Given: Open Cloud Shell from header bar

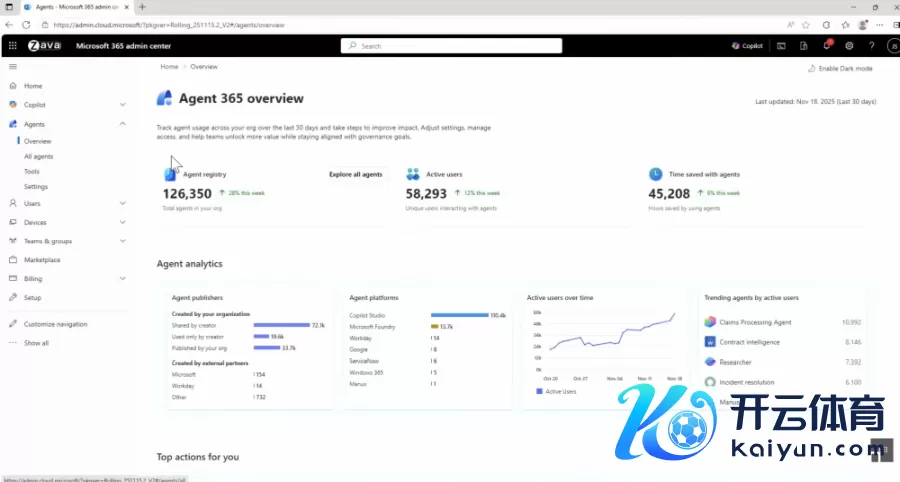Looking at the screenshot, I should [781, 46].
